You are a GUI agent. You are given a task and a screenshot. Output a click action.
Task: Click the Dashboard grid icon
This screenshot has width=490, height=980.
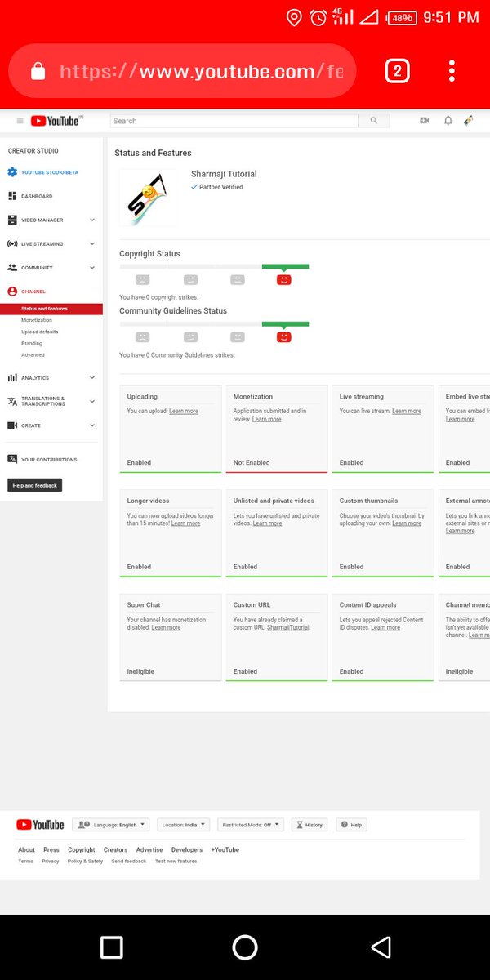[x=12, y=196]
